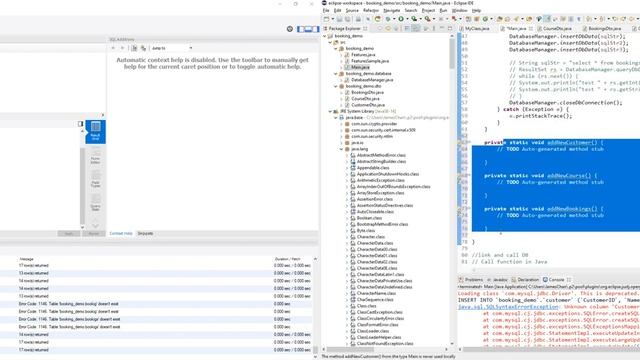Toggle wrap cell content icon near Result Grid
The image size is (640, 360).
tap(80, 124)
